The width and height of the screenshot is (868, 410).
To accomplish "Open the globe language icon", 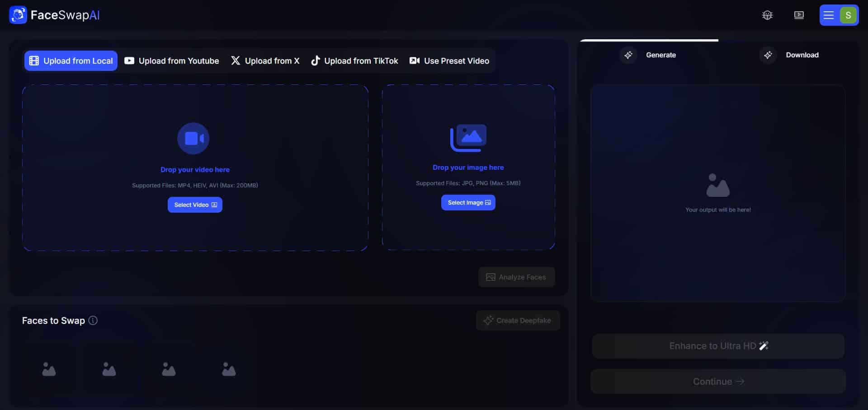I will tap(767, 15).
